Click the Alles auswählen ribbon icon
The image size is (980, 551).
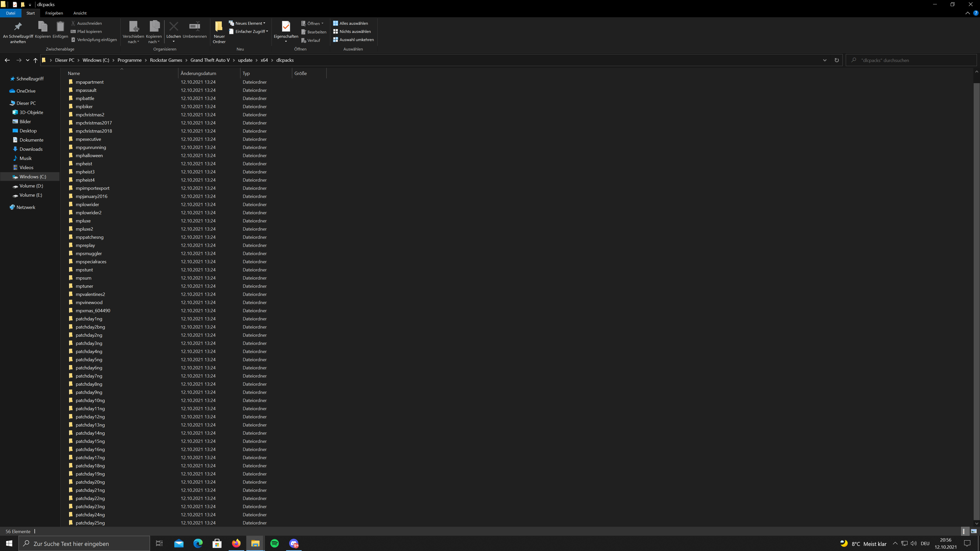(x=335, y=23)
